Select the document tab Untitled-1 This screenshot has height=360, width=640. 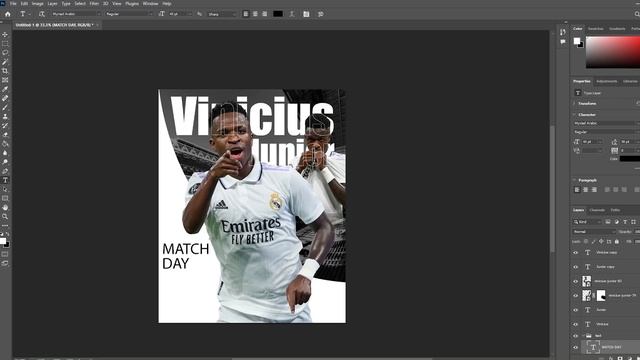(x=54, y=25)
